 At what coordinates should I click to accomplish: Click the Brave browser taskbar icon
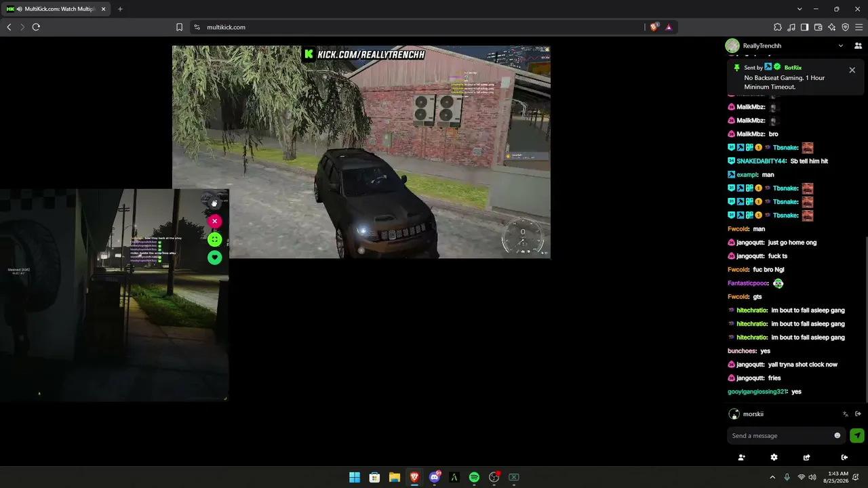(x=414, y=477)
